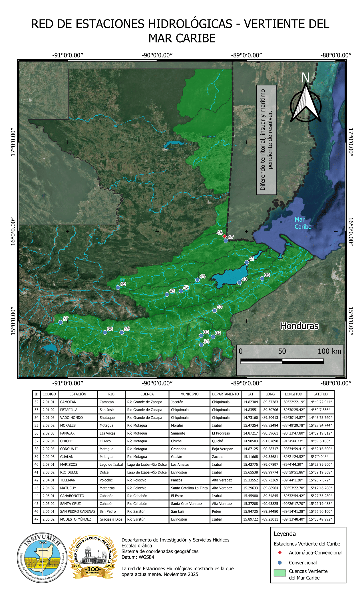Click the DEPARTAMENTO column header
This screenshot has width=364, height=600.
tap(225, 394)
